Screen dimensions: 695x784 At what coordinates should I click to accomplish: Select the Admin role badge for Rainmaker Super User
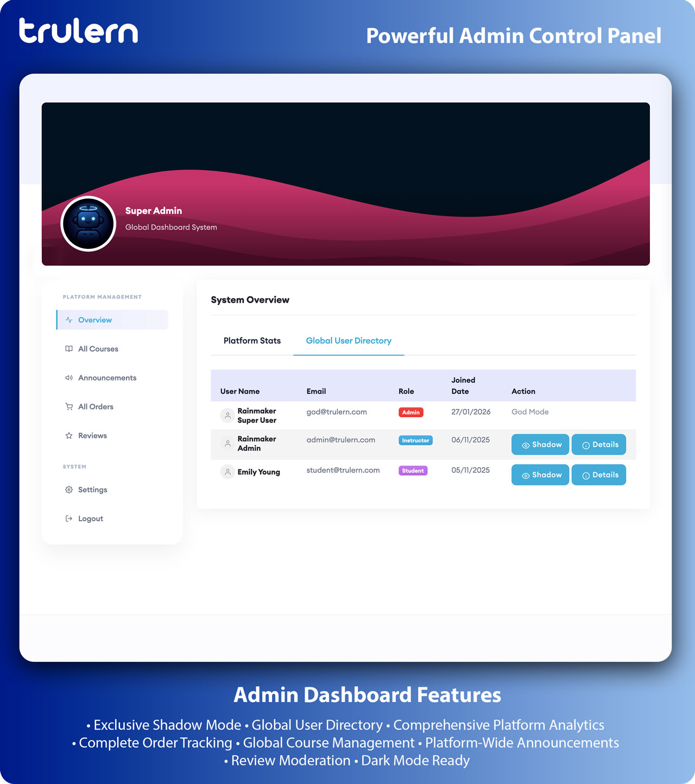[410, 412]
